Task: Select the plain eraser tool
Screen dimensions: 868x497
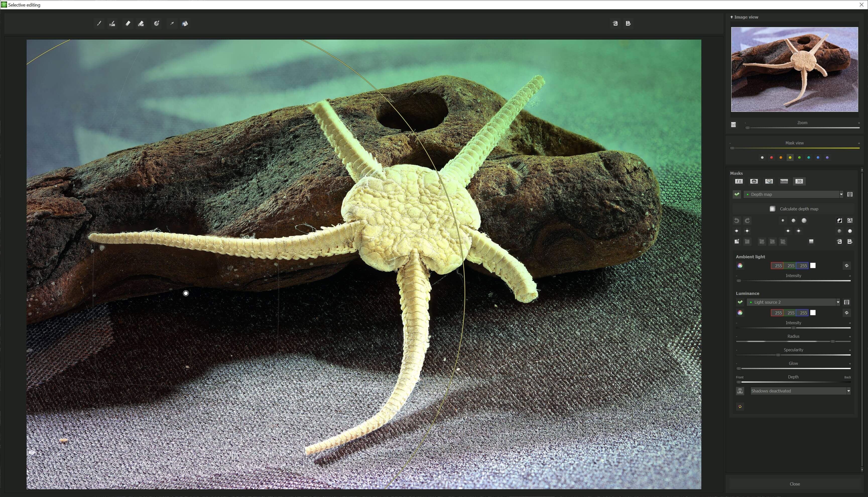Action: [128, 24]
